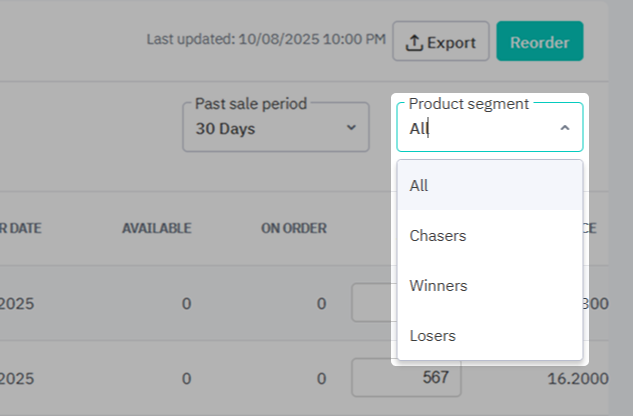Screen dimensions: 633x416
Task: Collapse the Product segment list via chevron
Action: [564, 128]
